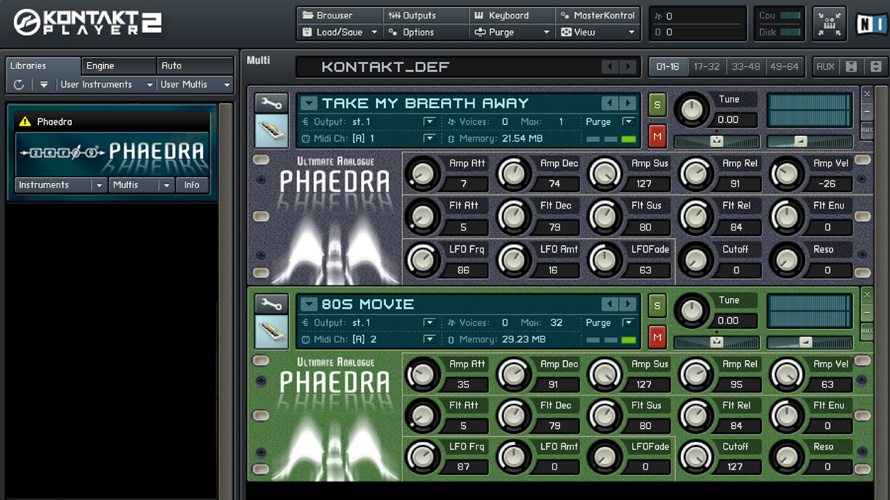Click the Phaedra library banner thumbnail
890x500 pixels.
click(x=112, y=153)
